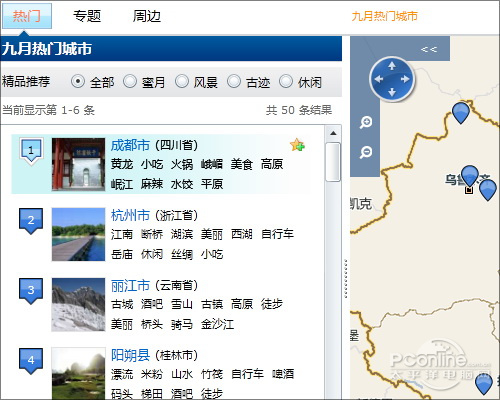
Task: Open the 丽江市 snow mountain thumbnail
Action: (x=78, y=304)
